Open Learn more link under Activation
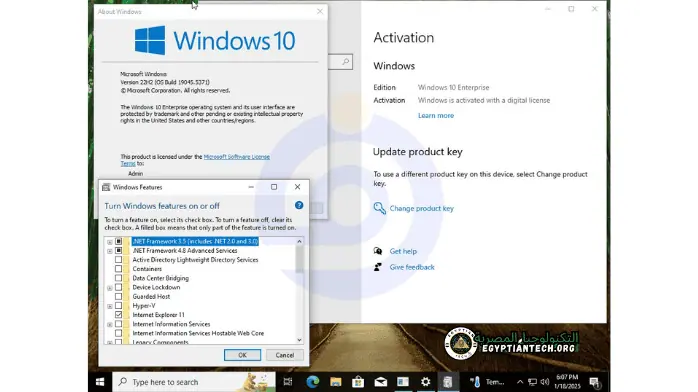Image resolution: width=698 pixels, height=392 pixels. coord(436,115)
